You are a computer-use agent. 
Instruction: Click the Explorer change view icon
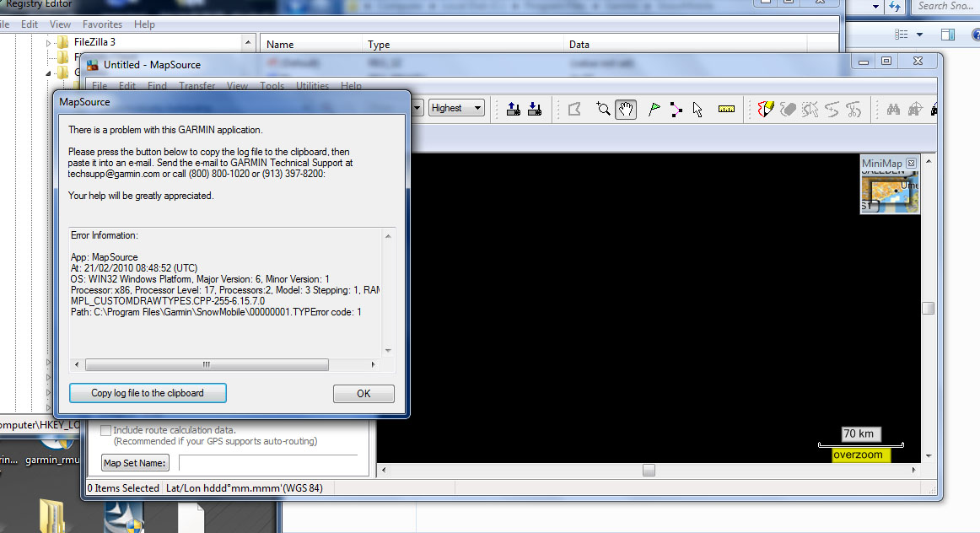(902, 35)
